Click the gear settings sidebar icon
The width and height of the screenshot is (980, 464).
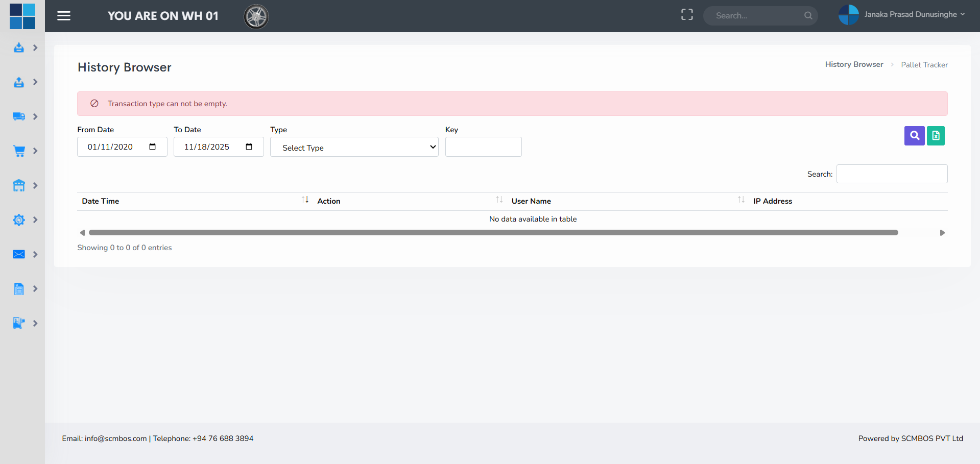[19, 220]
